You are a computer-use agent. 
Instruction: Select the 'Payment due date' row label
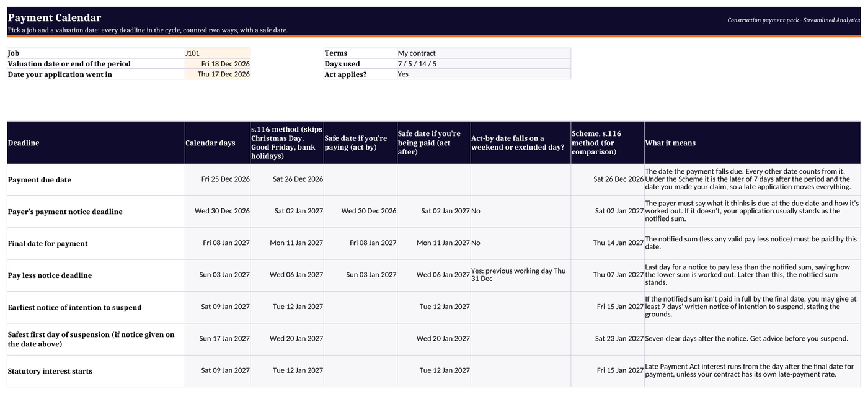coord(96,180)
